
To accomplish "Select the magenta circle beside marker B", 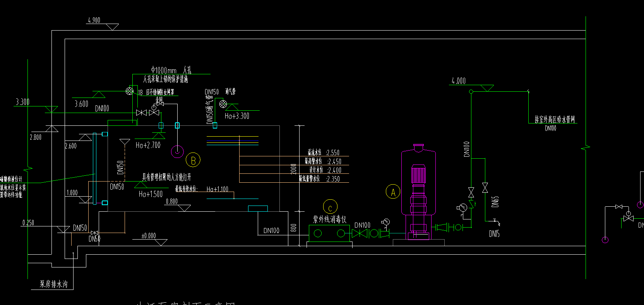I will [x=177, y=151].
